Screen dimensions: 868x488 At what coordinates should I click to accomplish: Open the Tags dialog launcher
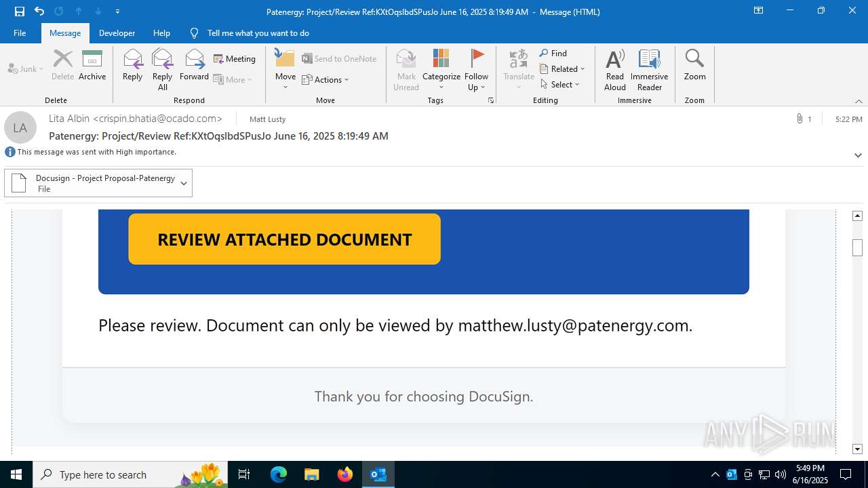pyautogui.click(x=490, y=100)
